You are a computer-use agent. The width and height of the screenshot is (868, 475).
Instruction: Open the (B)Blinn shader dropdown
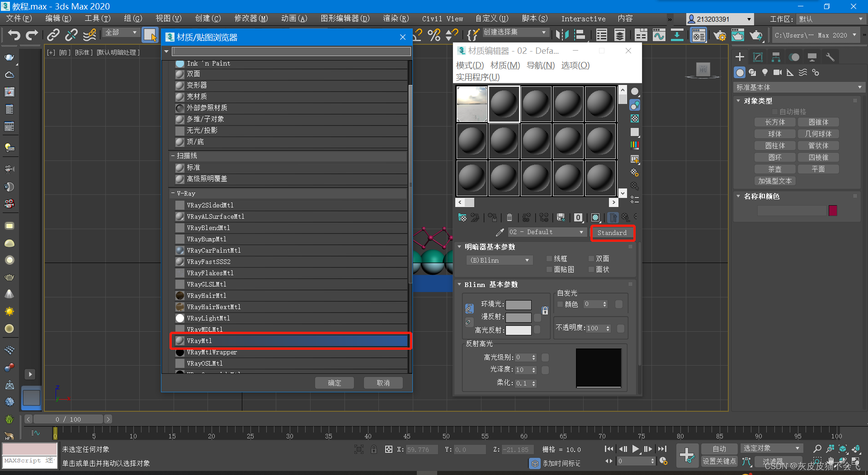tap(500, 260)
